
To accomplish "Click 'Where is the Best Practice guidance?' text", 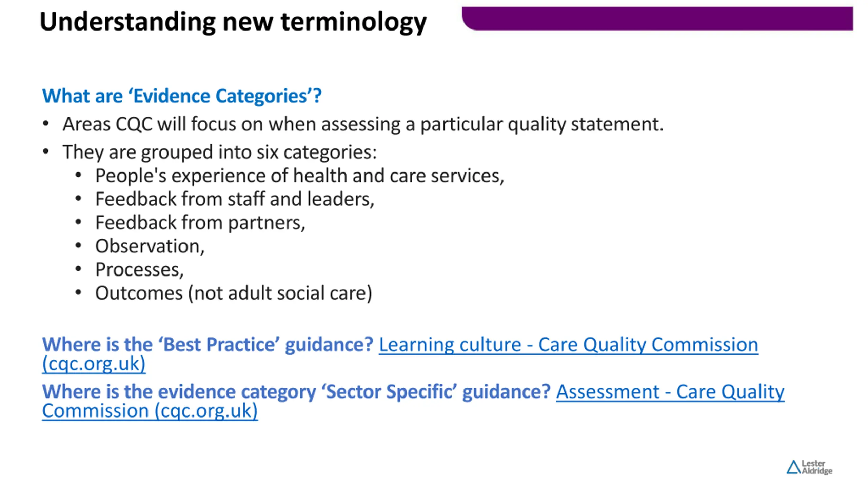I will pos(208,345).
